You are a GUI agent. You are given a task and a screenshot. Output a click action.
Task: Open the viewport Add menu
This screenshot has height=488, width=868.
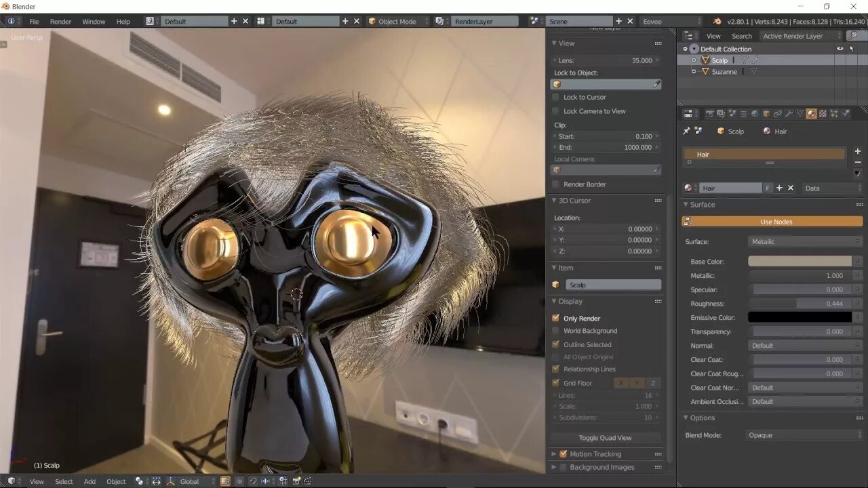coord(90,481)
